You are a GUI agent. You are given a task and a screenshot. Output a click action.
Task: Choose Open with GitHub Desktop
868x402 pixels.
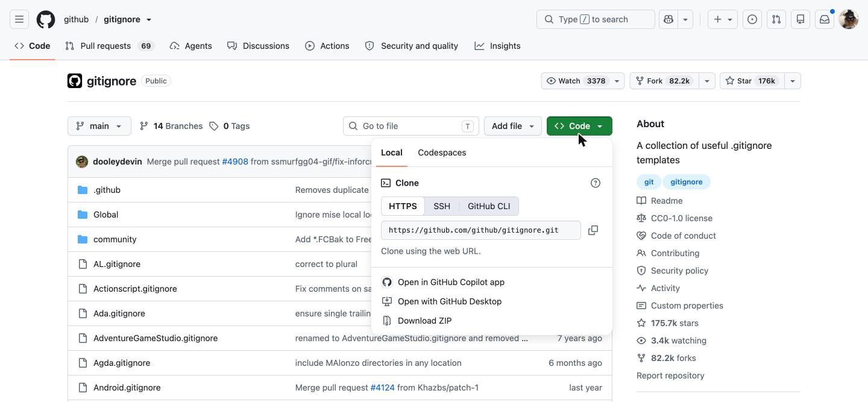tap(492, 301)
